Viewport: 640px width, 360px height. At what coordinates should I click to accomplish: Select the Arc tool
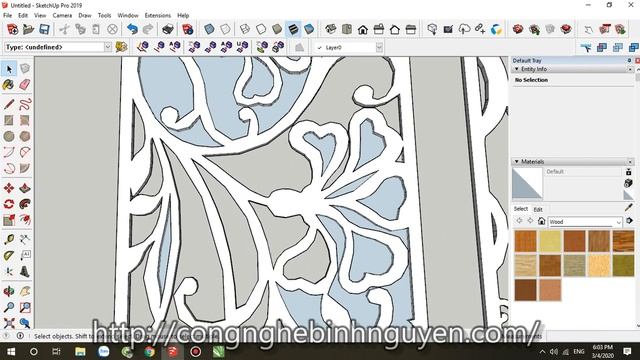(x=9, y=152)
